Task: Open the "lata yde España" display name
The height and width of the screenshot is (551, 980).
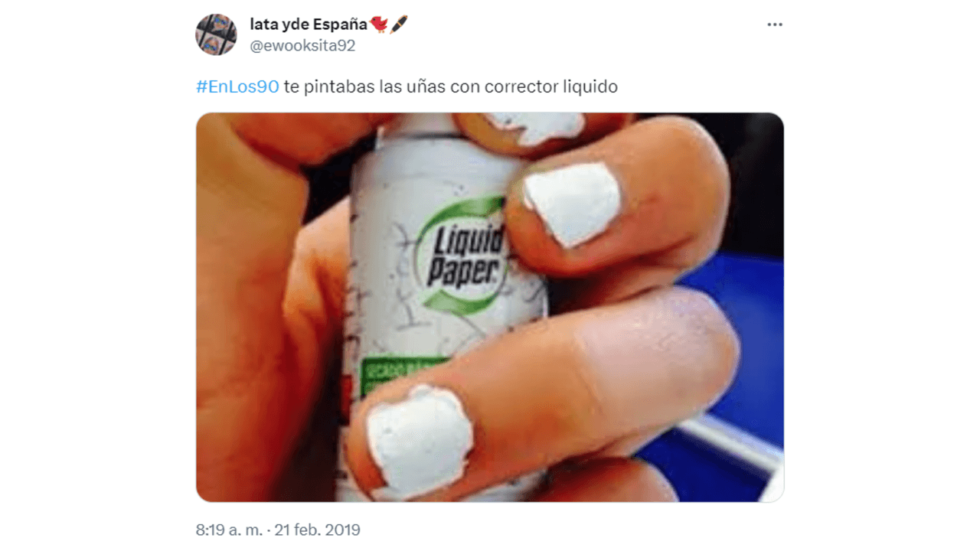Action: point(309,24)
